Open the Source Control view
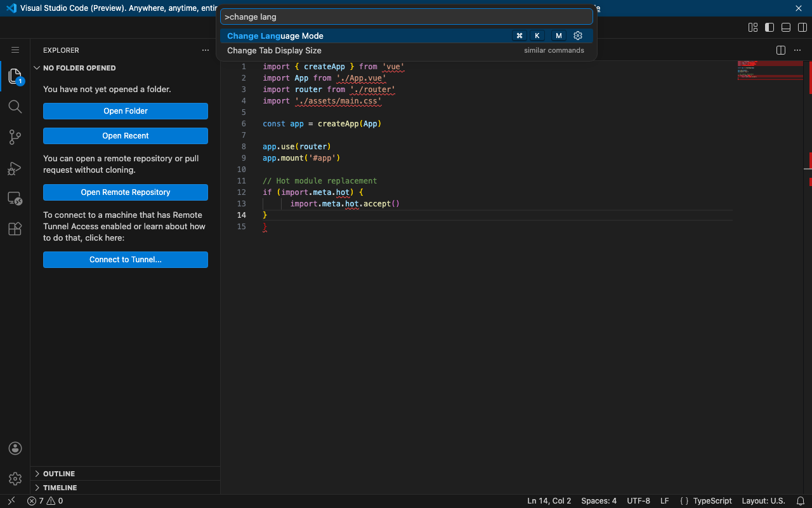 15,137
